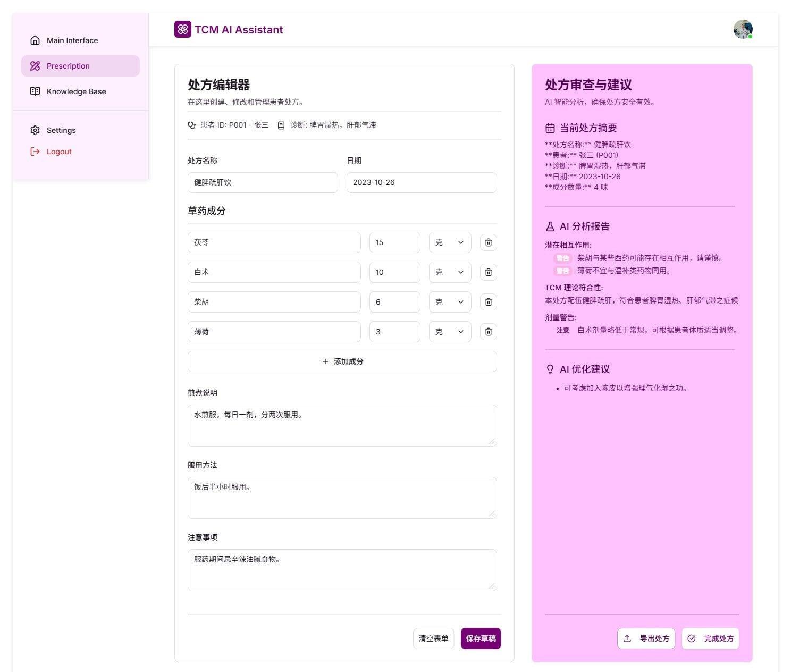Screen dimensions: 791x672
Task: Click the Settings gear in sidebar
Action: tap(35, 130)
